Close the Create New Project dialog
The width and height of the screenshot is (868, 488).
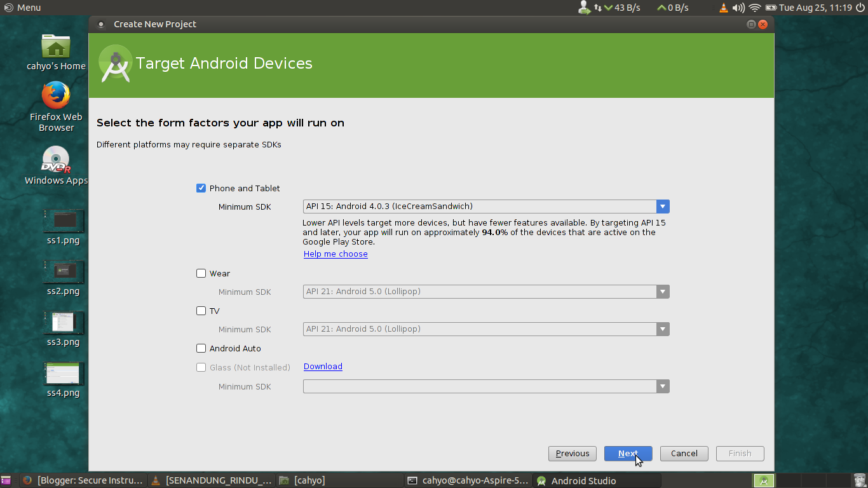tap(763, 24)
